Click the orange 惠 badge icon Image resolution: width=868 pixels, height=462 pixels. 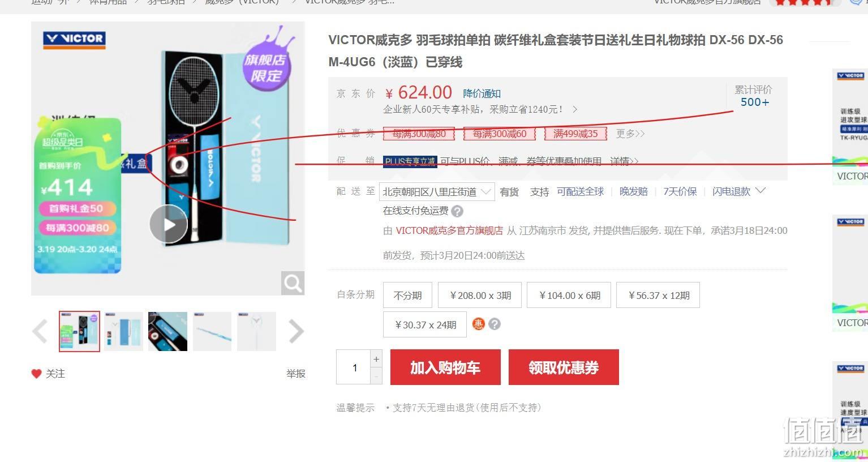[479, 324]
